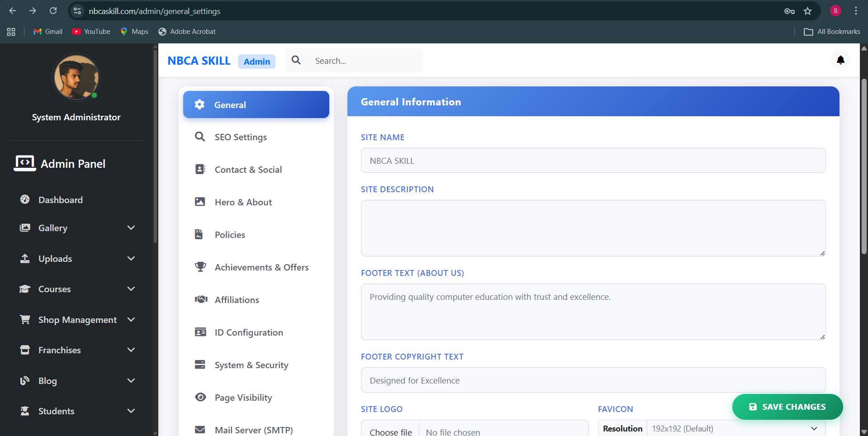Viewport: 868px width, 436px height.
Task: Click the SAVE CHANGES button
Action: pos(787,407)
